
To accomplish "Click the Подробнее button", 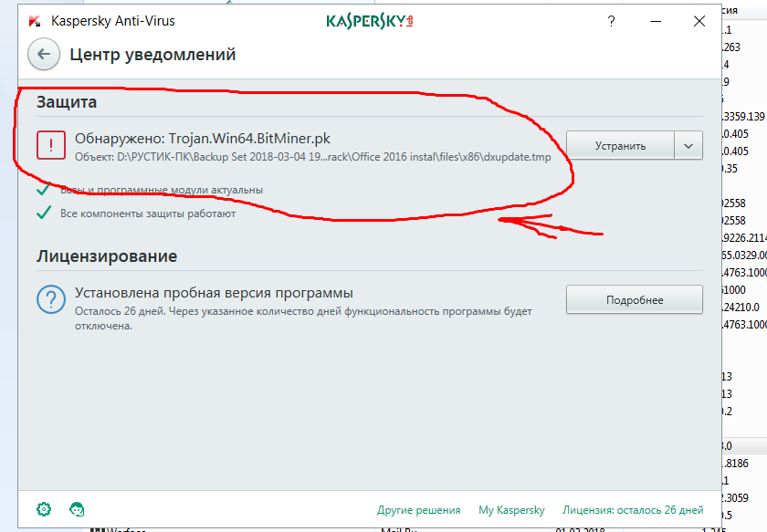I will pyautogui.click(x=635, y=299).
